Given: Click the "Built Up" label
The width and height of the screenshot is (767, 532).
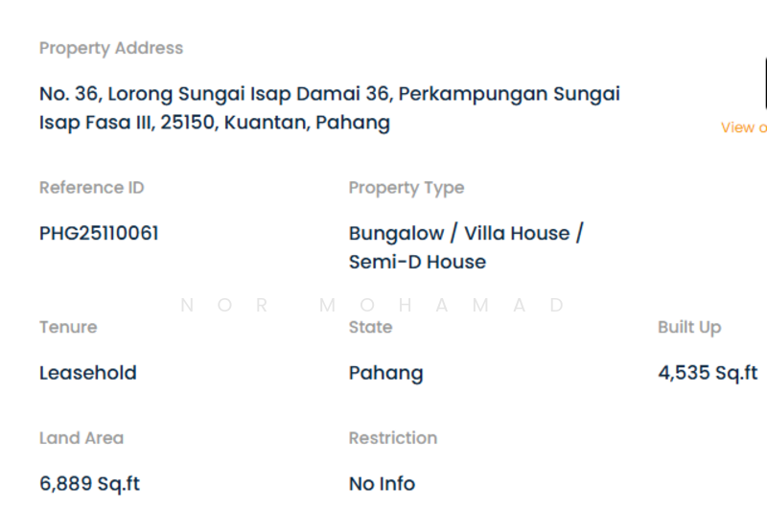Looking at the screenshot, I should [x=689, y=327].
